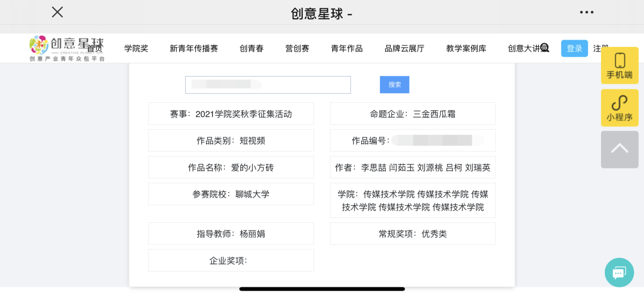Image resolution: width=644 pixels, height=297 pixels.
Task: Close the in-app browser with the X icon
Action: pyautogui.click(x=57, y=12)
